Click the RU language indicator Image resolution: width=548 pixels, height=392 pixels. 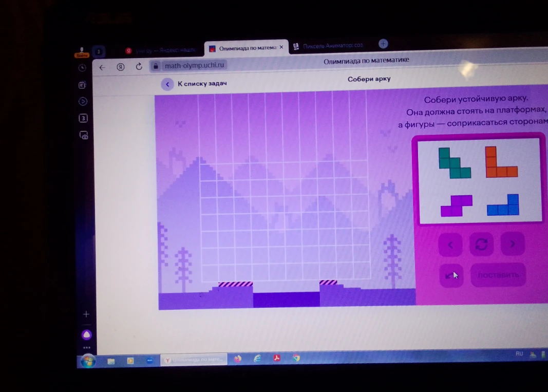[x=519, y=353]
